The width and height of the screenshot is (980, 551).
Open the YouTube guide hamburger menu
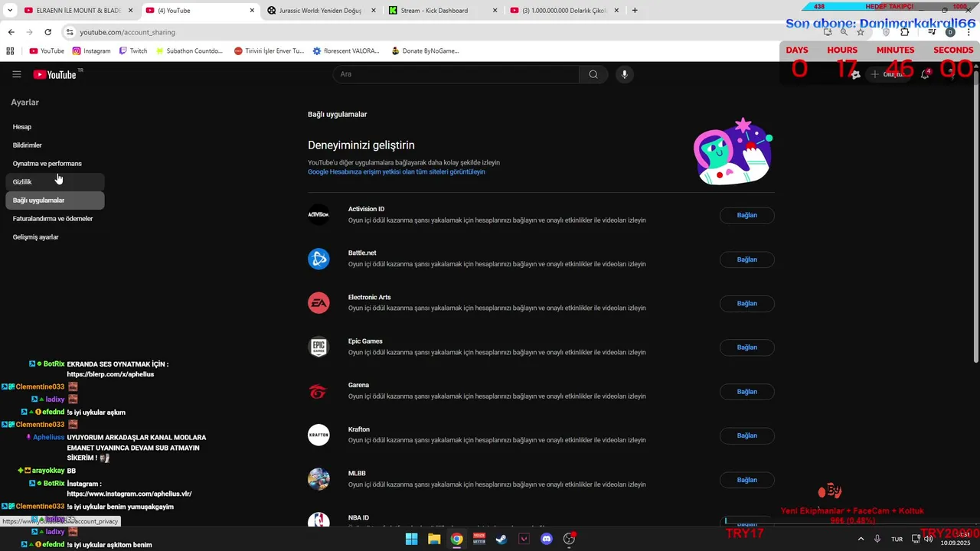pos(17,74)
